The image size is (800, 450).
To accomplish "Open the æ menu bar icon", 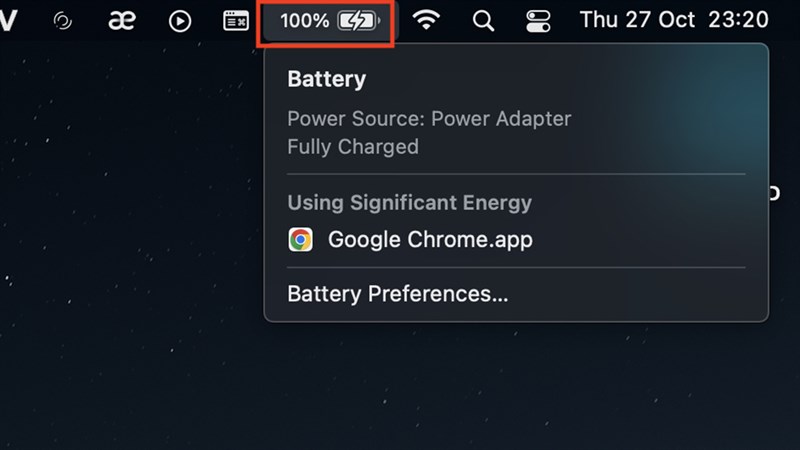I will (121, 21).
